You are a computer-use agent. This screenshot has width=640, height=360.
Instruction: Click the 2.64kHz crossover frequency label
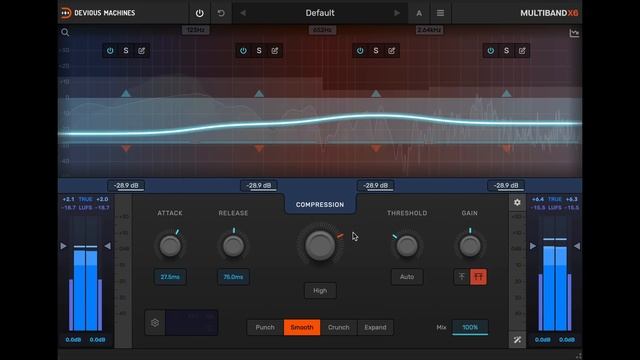click(429, 30)
